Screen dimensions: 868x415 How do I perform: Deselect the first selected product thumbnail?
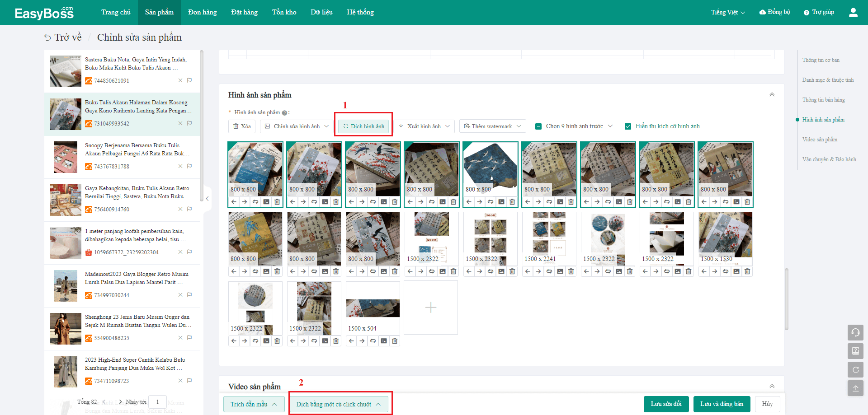[x=255, y=169]
